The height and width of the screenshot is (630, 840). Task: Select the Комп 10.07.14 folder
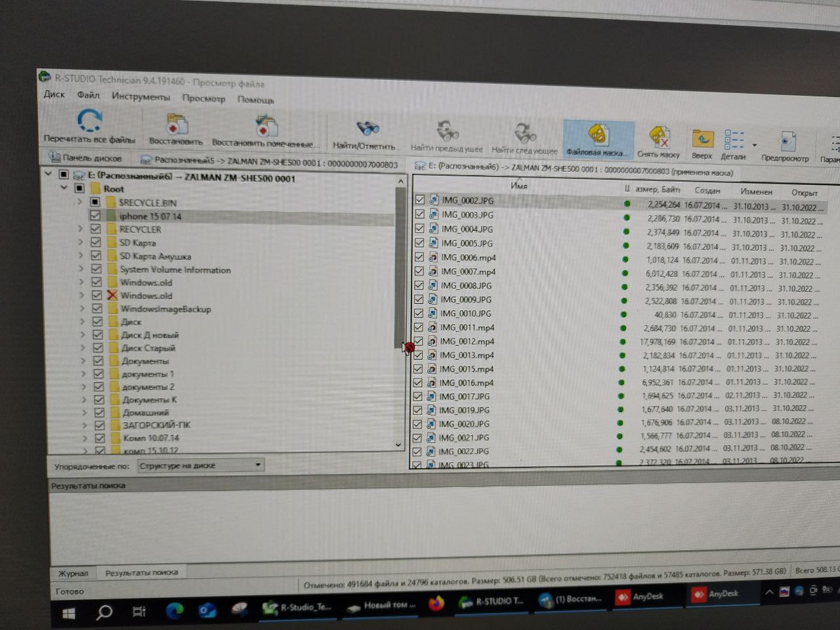(x=151, y=438)
